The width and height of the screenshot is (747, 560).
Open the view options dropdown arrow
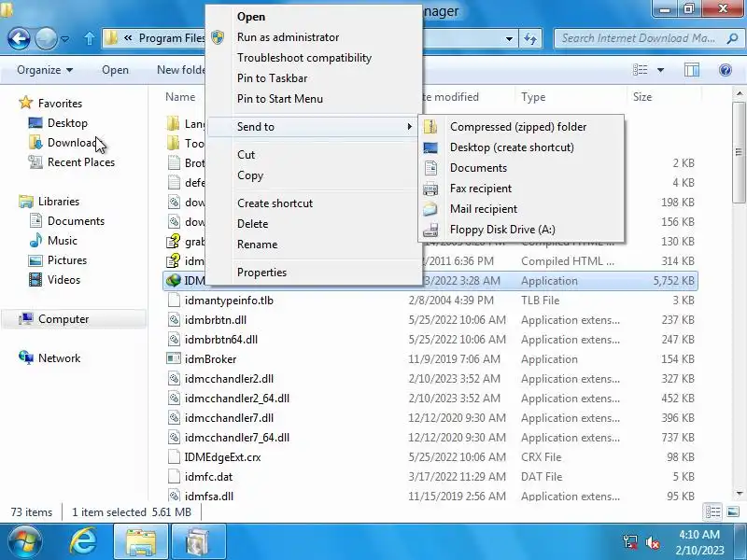[x=660, y=70]
